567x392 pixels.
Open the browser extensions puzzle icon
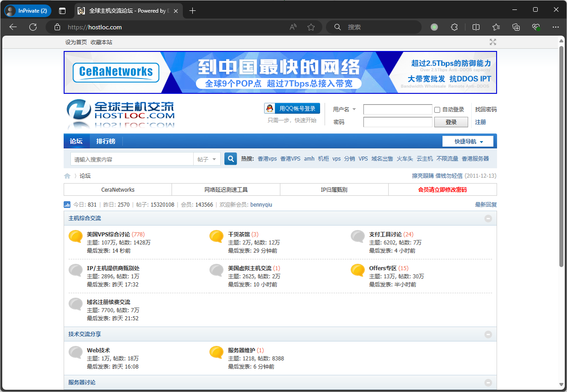click(455, 27)
